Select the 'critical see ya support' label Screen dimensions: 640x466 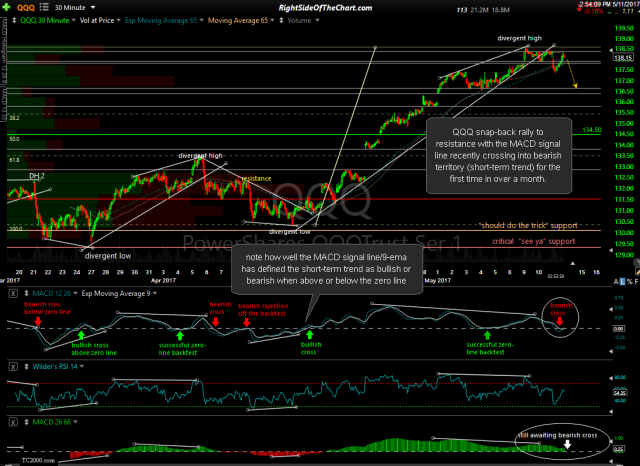[533, 241]
